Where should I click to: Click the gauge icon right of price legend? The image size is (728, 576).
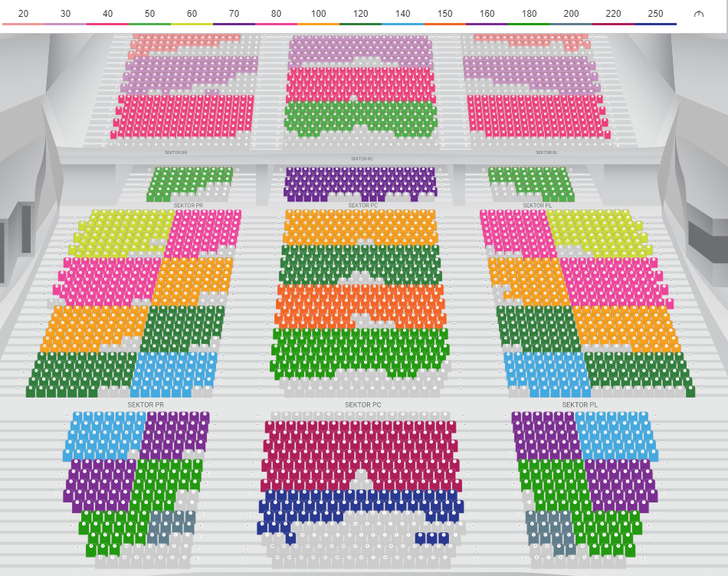pyautogui.click(x=698, y=15)
